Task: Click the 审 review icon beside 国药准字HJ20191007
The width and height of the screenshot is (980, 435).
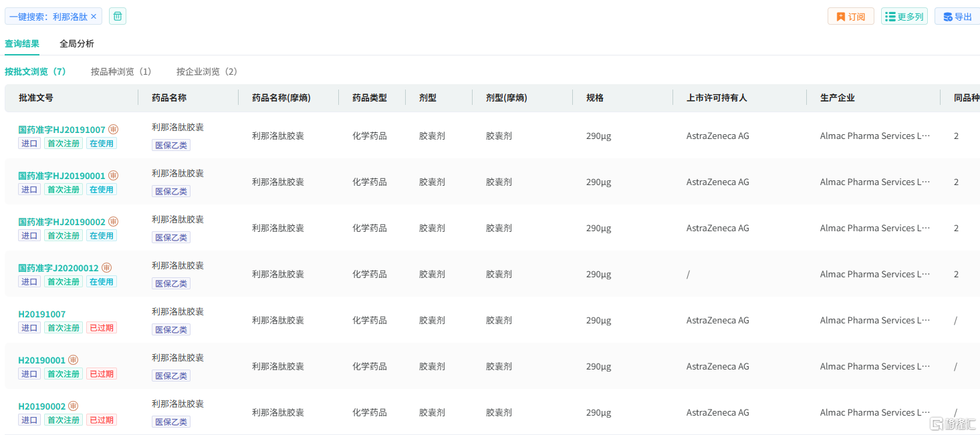Action: pyautogui.click(x=114, y=130)
